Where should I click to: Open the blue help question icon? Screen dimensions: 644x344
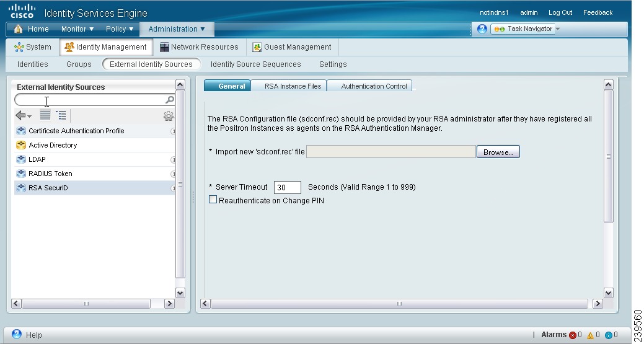tap(482, 29)
